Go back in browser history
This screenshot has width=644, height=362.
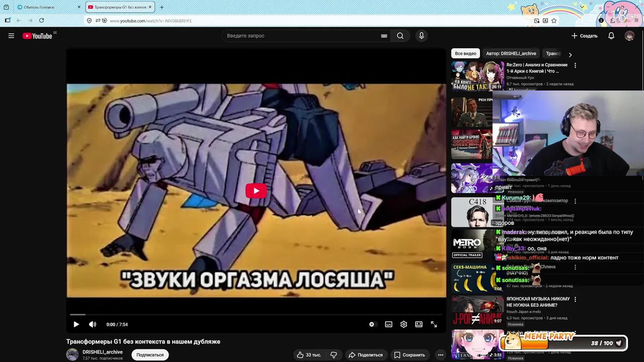pos(19,21)
